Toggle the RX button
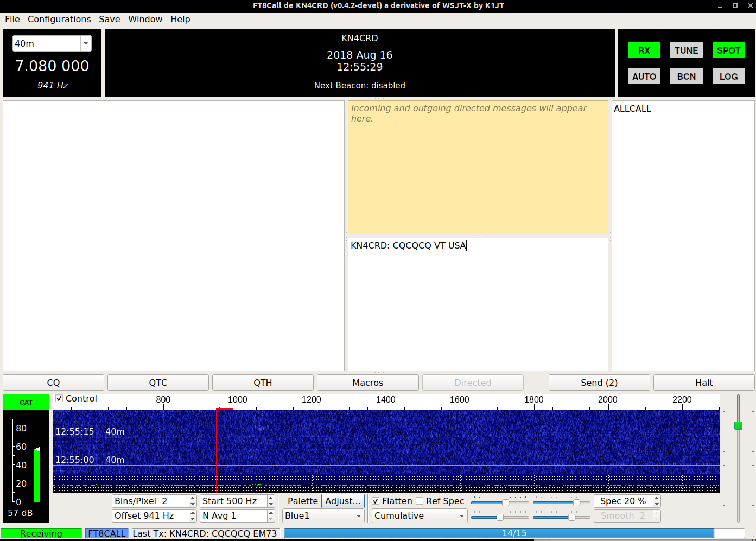756x541 pixels. (x=644, y=50)
